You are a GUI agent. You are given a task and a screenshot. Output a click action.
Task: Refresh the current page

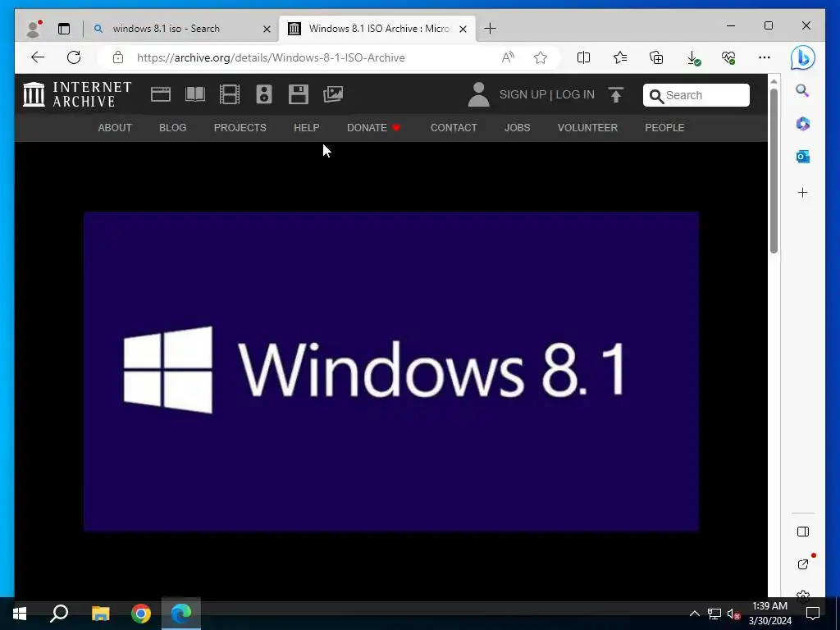pos(74,57)
